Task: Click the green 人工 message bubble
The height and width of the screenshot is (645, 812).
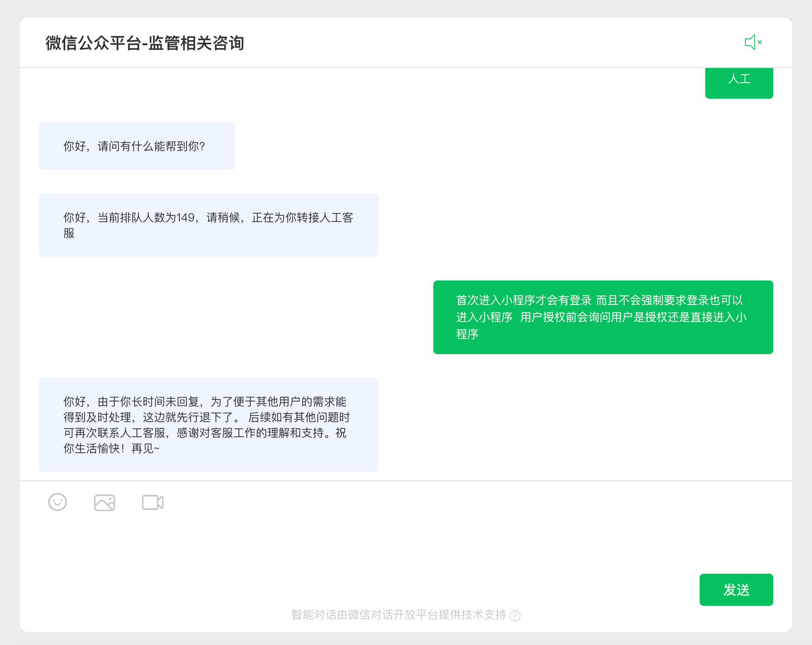Action: (739, 82)
